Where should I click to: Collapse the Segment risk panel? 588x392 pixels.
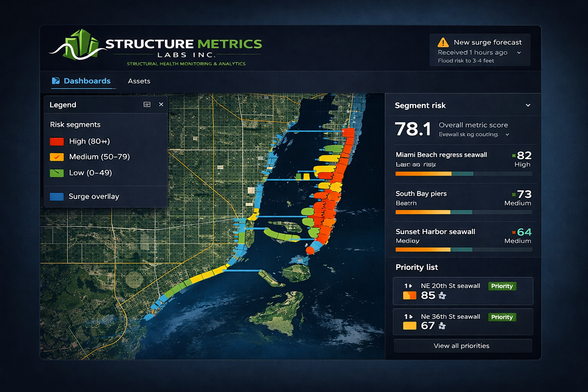(x=528, y=105)
